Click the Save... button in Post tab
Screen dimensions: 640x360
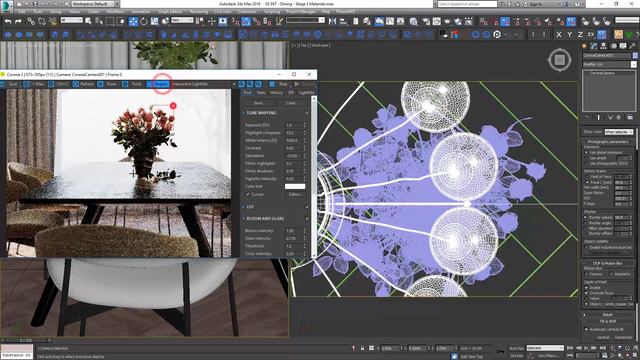259,103
